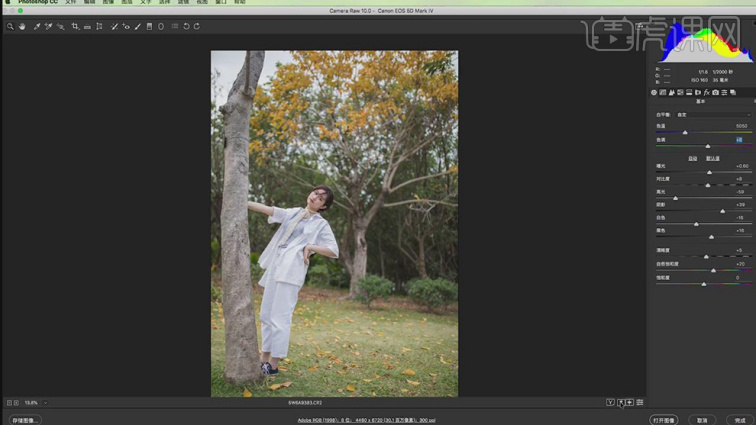This screenshot has height=426, width=756.
Task: Select the Zoom tool
Action: click(10, 27)
